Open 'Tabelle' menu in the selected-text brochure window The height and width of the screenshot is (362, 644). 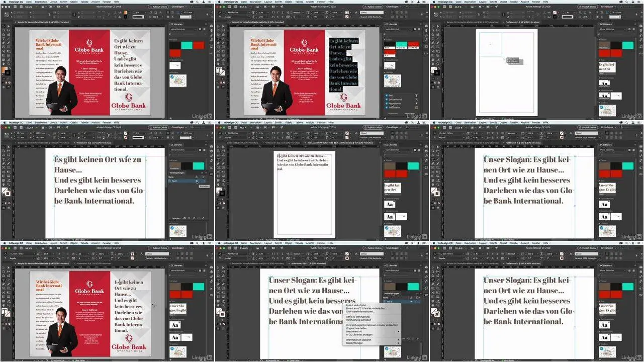click(x=299, y=2)
